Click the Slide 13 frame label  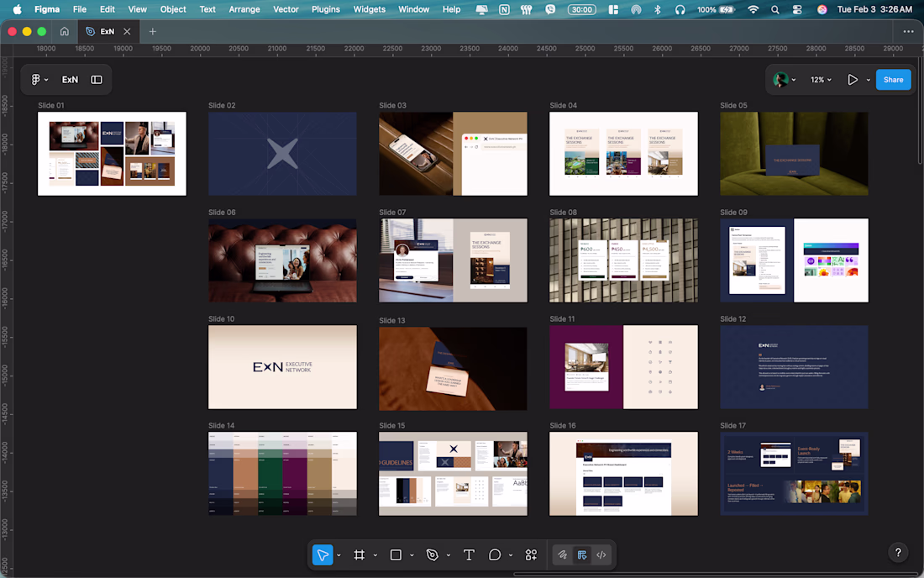coord(392,321)
